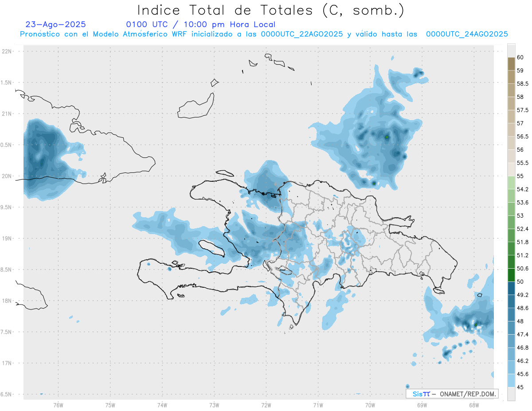
Task: Click the colorbar value '51.8'
Action: pos(523,242)
